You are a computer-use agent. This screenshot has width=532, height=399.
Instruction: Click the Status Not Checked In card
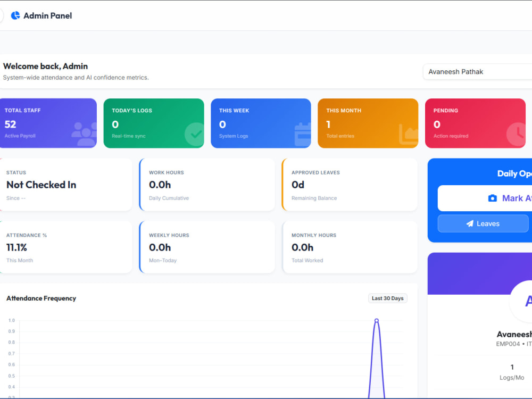pyautogui.click(x=66, y=185)
